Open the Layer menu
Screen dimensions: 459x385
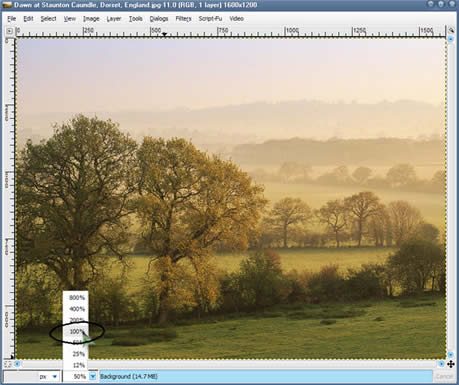click(x=113, y=19)
